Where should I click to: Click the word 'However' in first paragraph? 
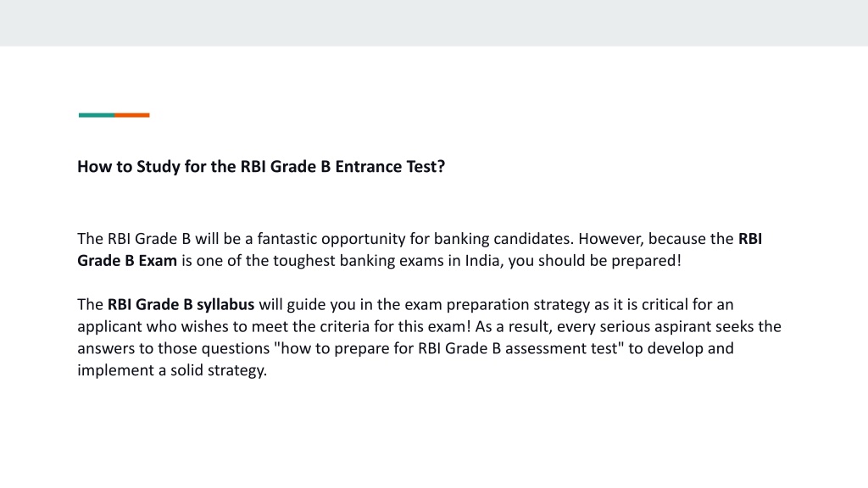[610, 239]
